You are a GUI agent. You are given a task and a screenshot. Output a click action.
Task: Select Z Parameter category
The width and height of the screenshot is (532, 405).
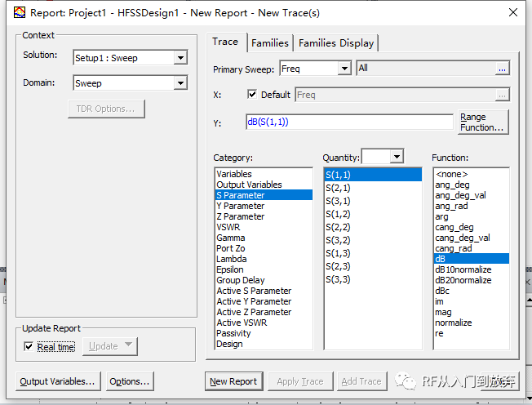point(264,216)
